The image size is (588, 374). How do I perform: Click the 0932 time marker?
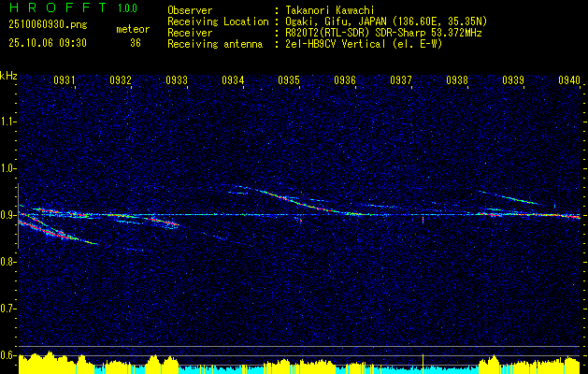pyautogui.click(x=121, y=80)
